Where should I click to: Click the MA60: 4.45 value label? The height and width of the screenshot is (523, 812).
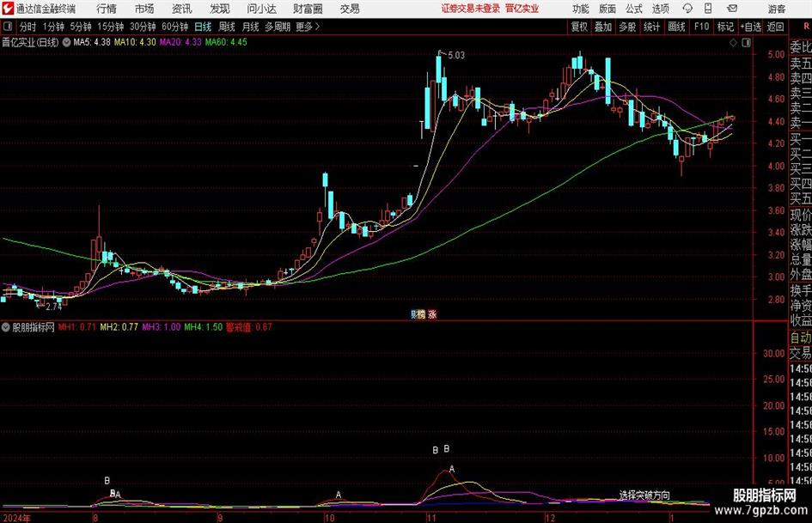click(x=226, y=42)
